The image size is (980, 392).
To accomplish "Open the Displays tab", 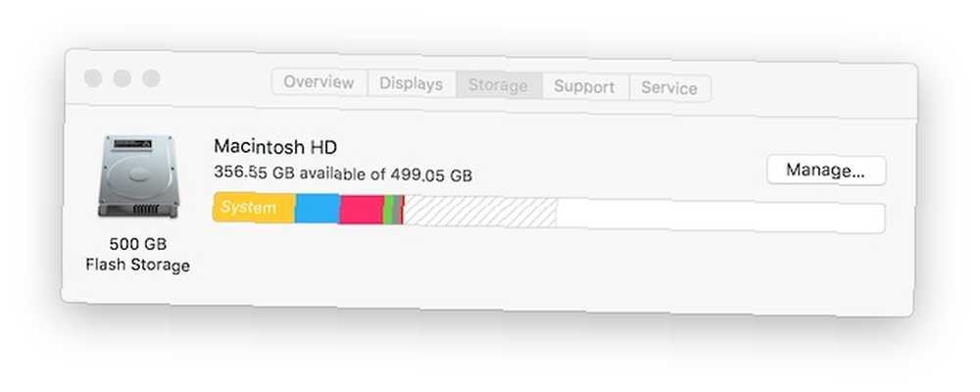I will tap(412, 83).
